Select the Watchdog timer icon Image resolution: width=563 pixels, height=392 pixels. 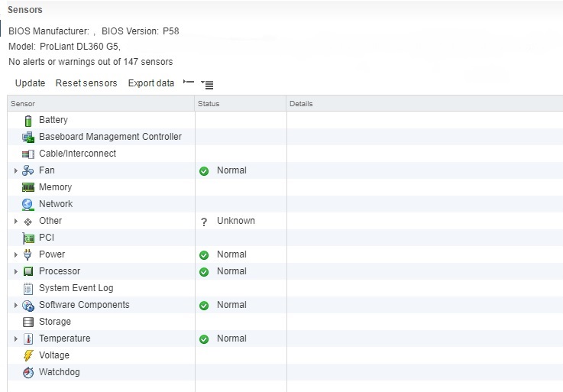(28, 372)
